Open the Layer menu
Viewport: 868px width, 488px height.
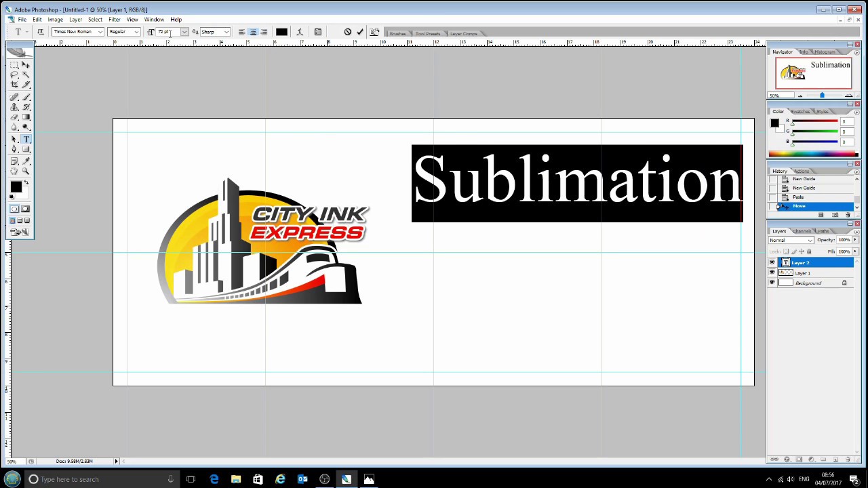75,20
